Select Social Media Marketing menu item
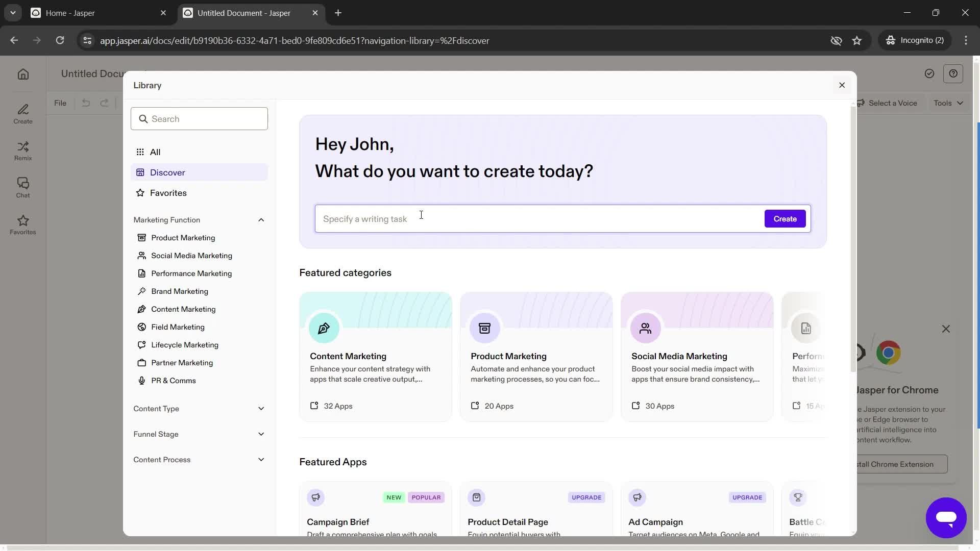The width and height of the screenshot is (980, 551). [191, 255]
